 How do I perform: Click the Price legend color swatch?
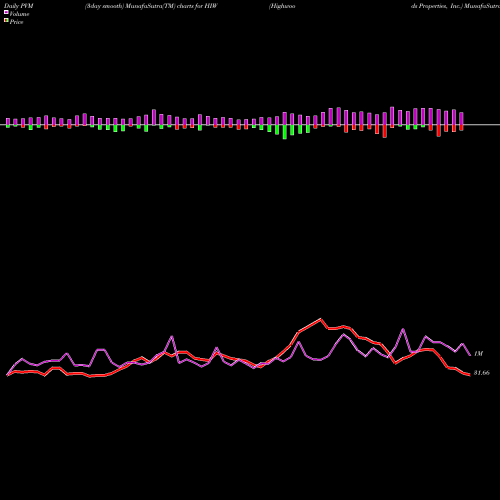[x=6, y=21]
